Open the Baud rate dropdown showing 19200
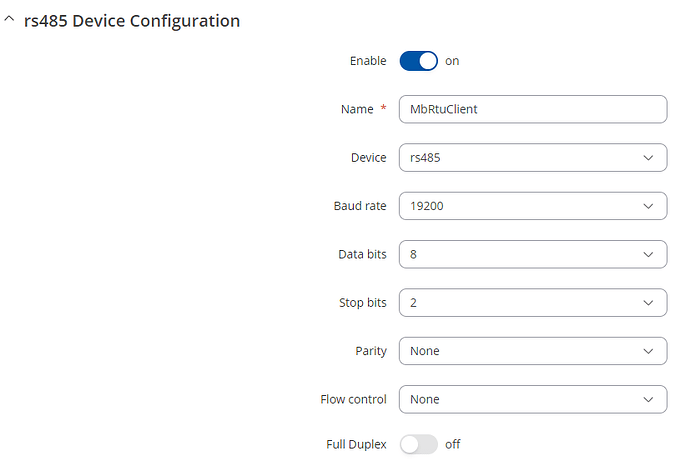The width and height of the screenshot is (690, 471). [533, 206]
